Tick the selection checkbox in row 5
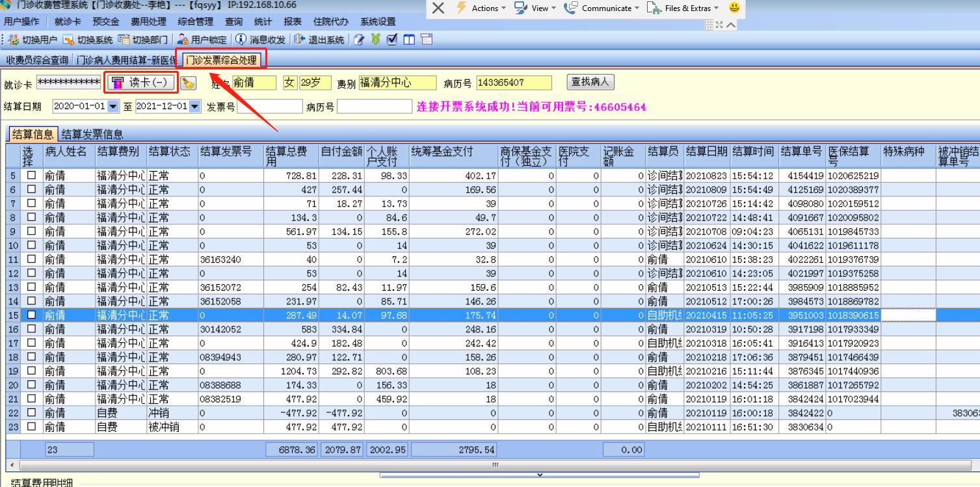The width and height of the screenshot is (980, 487). coord(32,176)
